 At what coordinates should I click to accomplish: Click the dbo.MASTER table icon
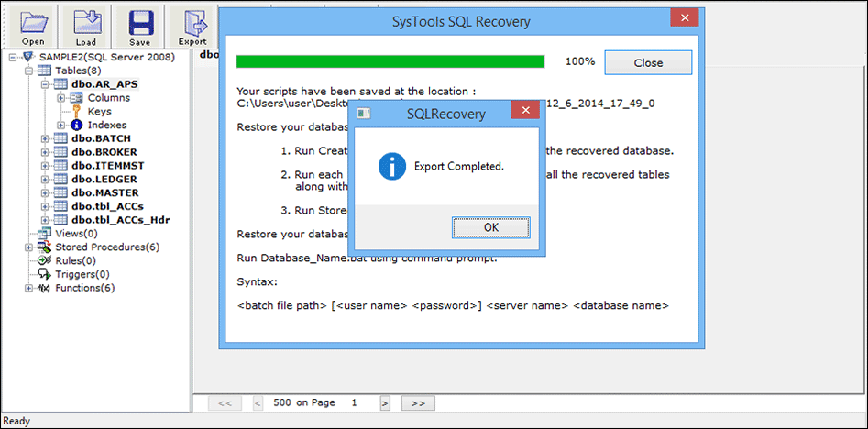coord(60,193)
